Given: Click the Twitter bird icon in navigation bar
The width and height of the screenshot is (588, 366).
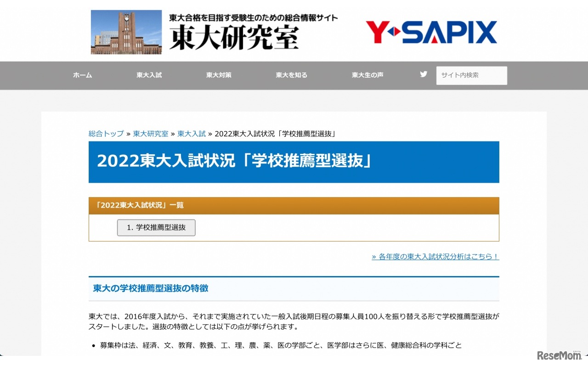Looking at the screenshot, I should click(x=423, y=74).
